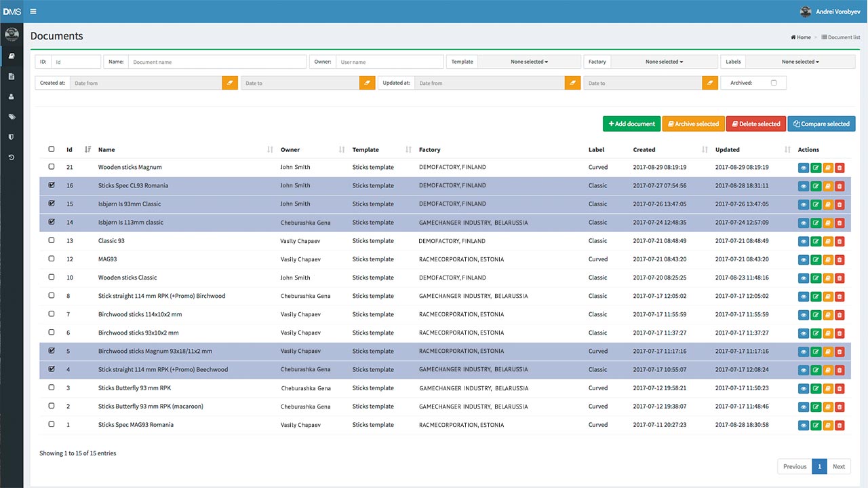Open the history icon in the sidebar
The width and height of the screenshot is (868, 488).
12,157
